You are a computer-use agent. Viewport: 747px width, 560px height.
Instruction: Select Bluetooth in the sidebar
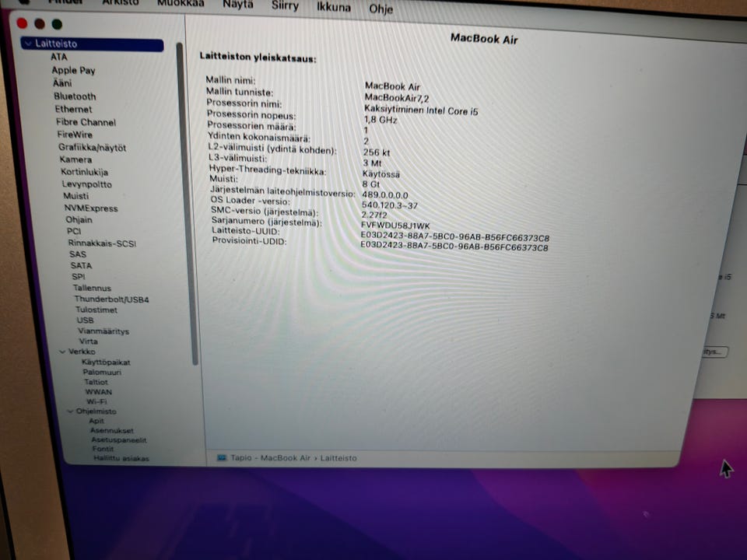(x=75, y=96)
